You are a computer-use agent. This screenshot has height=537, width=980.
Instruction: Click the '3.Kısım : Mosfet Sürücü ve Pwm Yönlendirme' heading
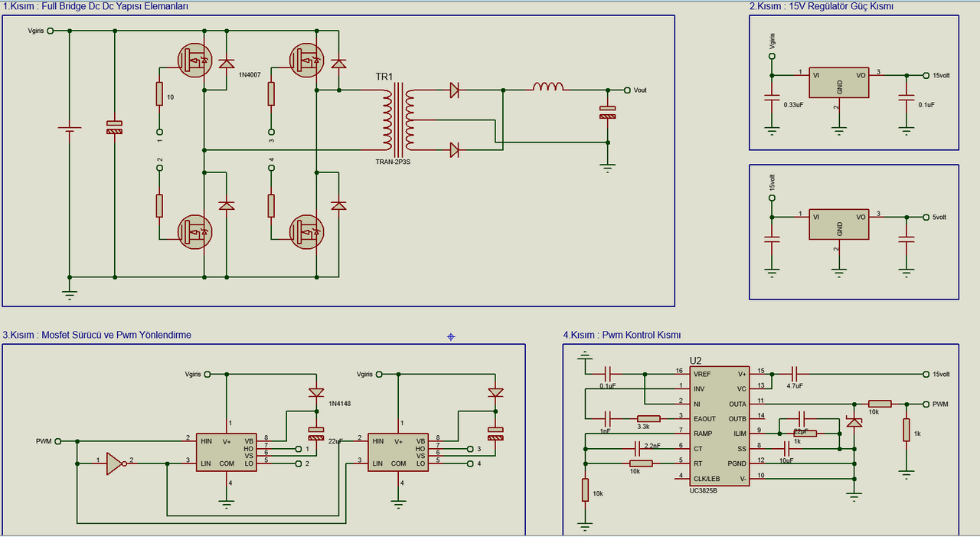[97, 336]
